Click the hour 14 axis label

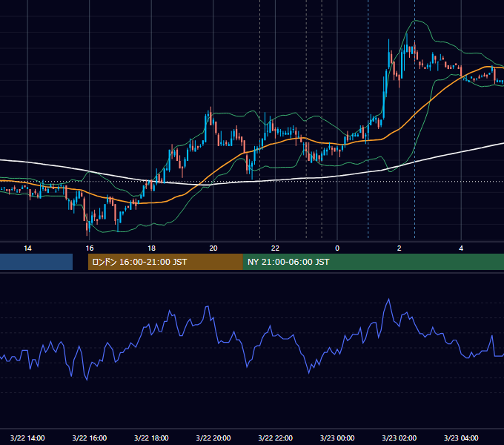pos(27,248)
